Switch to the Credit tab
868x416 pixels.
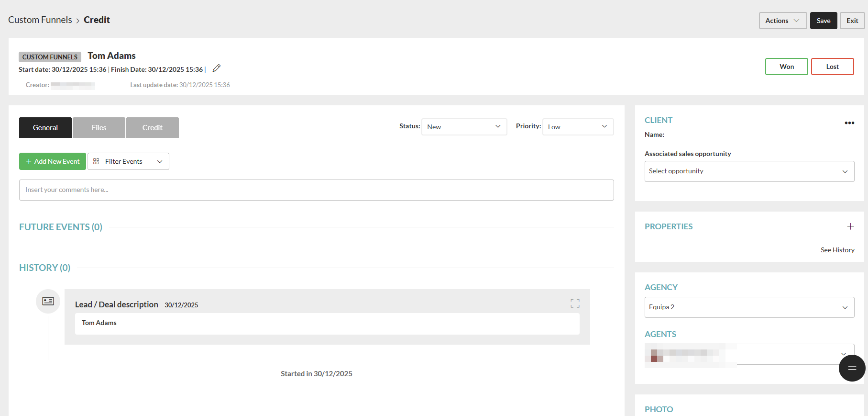[x=152, y=128]
